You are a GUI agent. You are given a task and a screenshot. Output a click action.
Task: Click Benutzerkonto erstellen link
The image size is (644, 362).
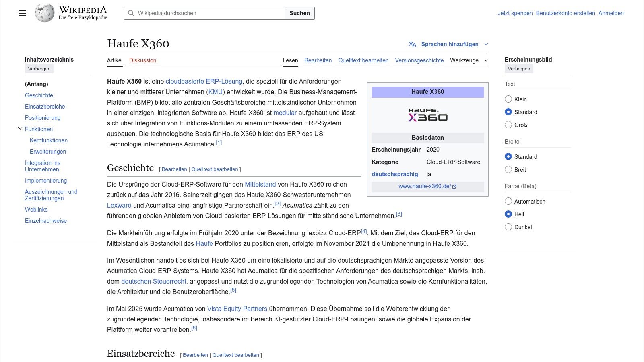tap(566, 13)
